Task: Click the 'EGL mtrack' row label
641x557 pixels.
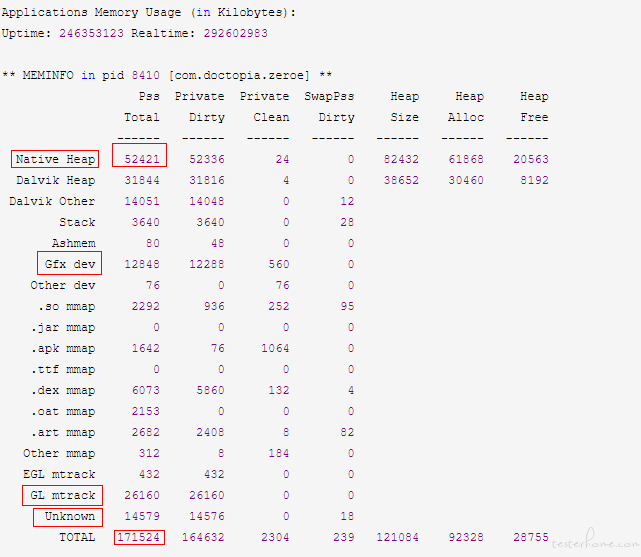Action: point(59,475)
